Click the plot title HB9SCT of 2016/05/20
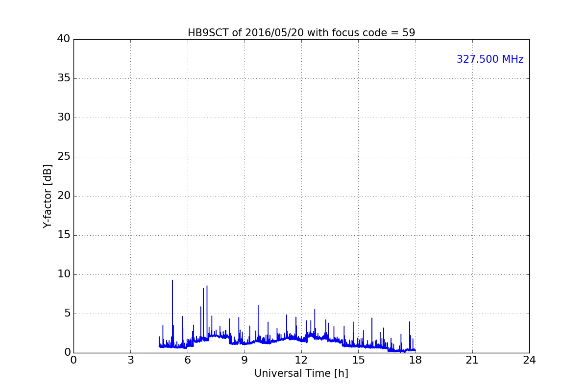588x392 pixels. [x=301, y=33]
